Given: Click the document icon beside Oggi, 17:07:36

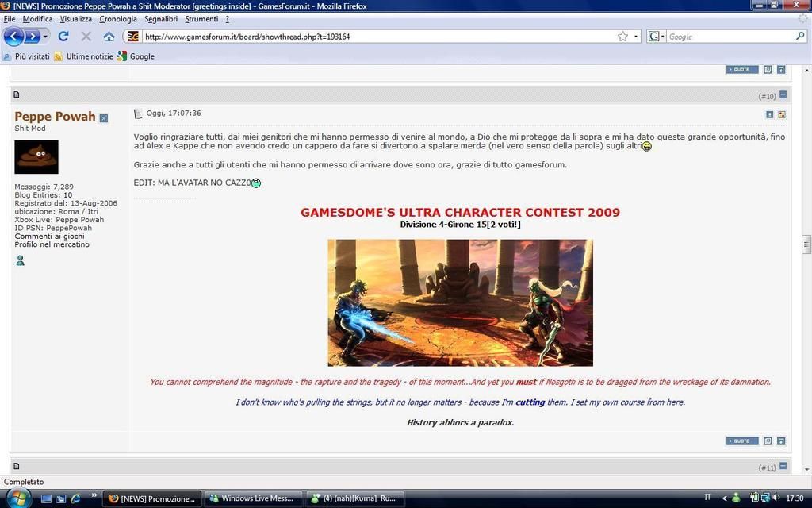Looking at the screenshot, I should [138, 114].
